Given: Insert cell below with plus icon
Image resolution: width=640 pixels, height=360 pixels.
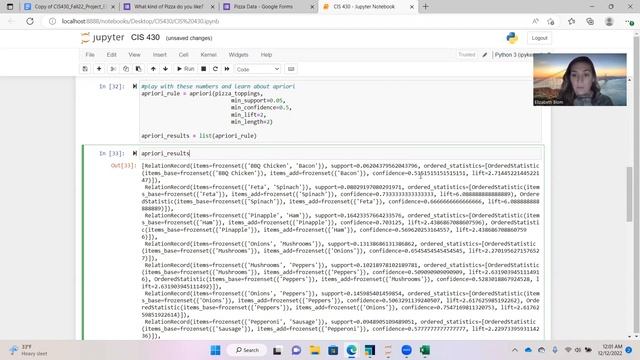Looking at the screenshot, I should point(99,69).
